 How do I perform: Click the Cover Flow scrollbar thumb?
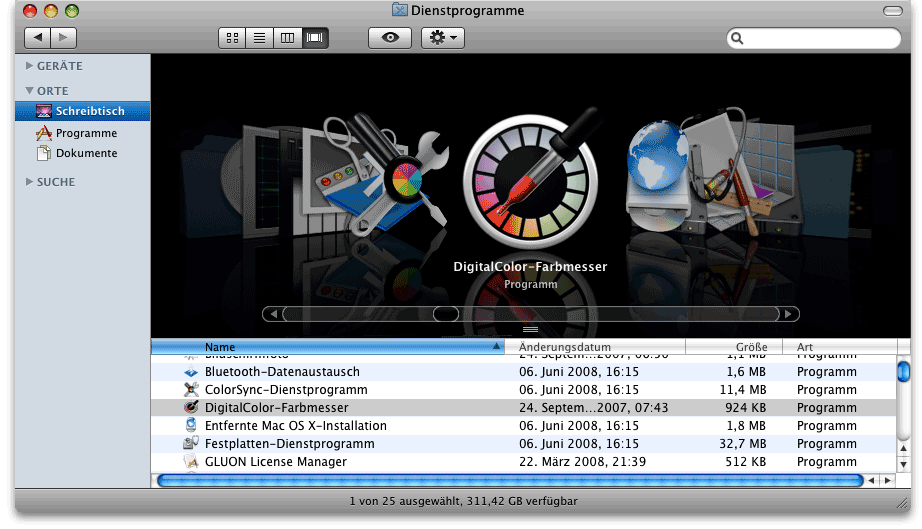click(x=446, y=314)
